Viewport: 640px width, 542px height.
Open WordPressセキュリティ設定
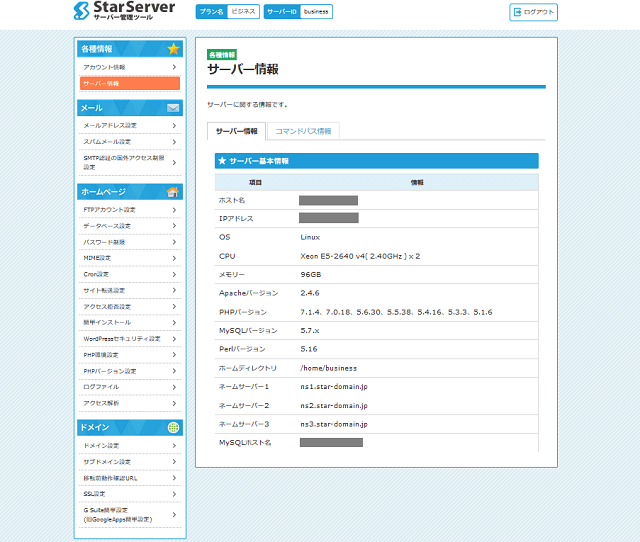130,339
